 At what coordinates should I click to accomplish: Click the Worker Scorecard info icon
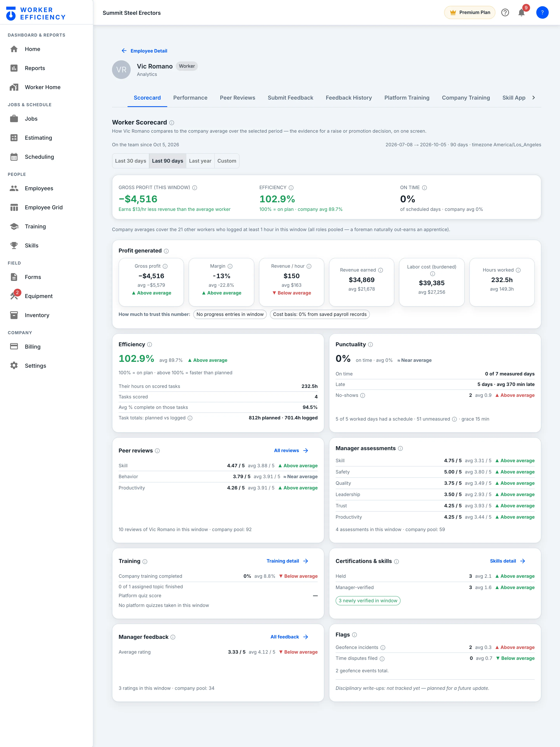click(x=172, y=123)
